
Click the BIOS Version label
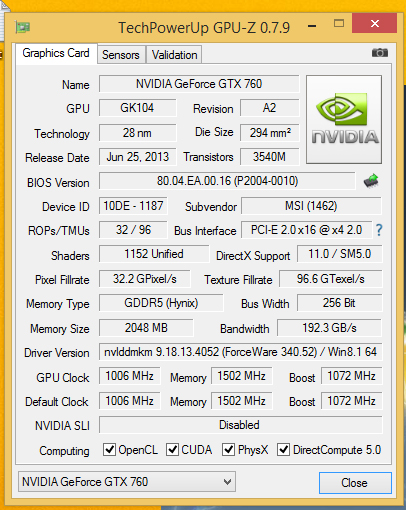58,183
